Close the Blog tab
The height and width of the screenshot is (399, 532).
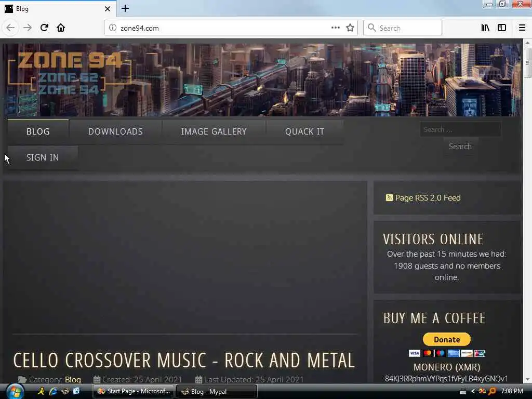coord(108,9)
